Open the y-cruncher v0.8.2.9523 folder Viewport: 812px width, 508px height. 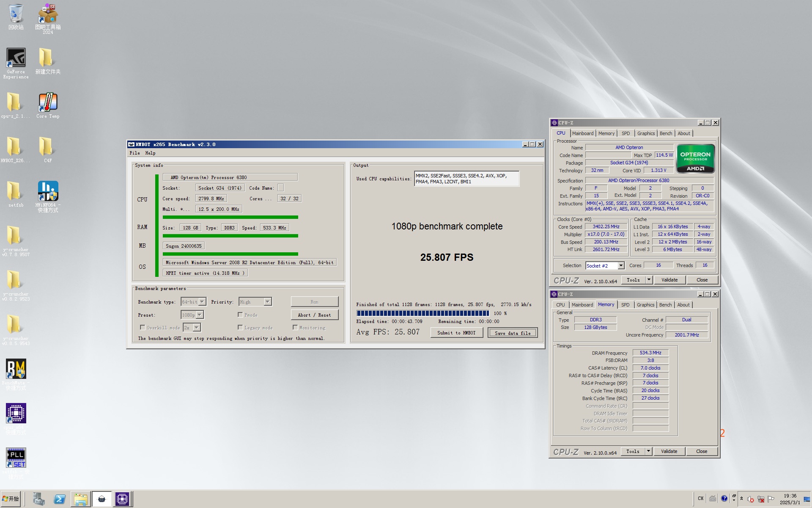tap(16, 285)
